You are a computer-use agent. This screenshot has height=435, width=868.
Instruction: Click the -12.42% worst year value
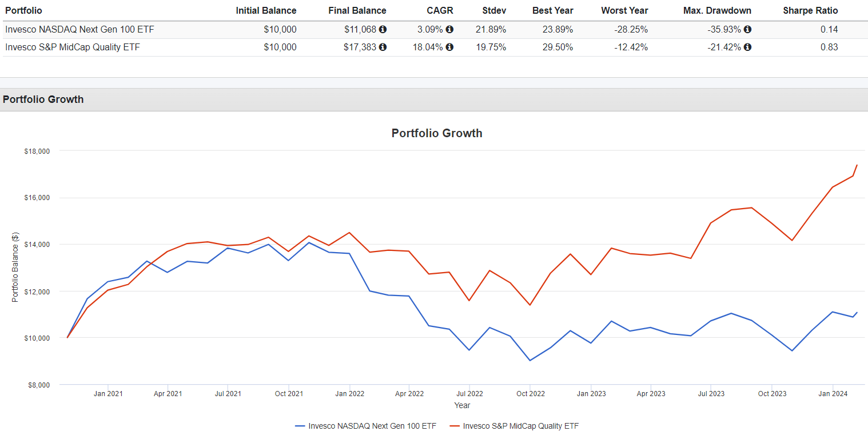[631, 47]
